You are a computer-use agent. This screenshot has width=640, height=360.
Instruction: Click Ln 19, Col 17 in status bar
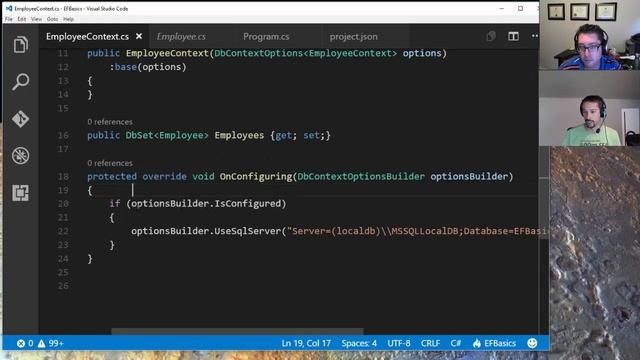pos(306,343)
